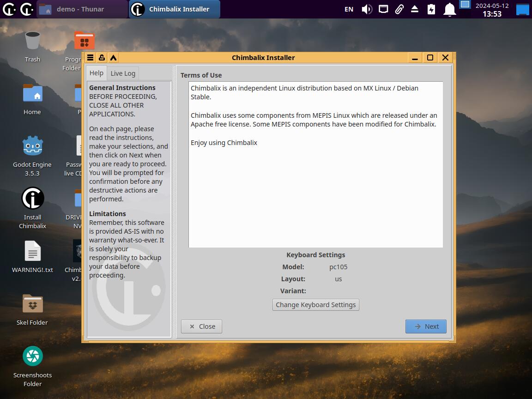Click the Terms of Use heading

coord(201,75)
